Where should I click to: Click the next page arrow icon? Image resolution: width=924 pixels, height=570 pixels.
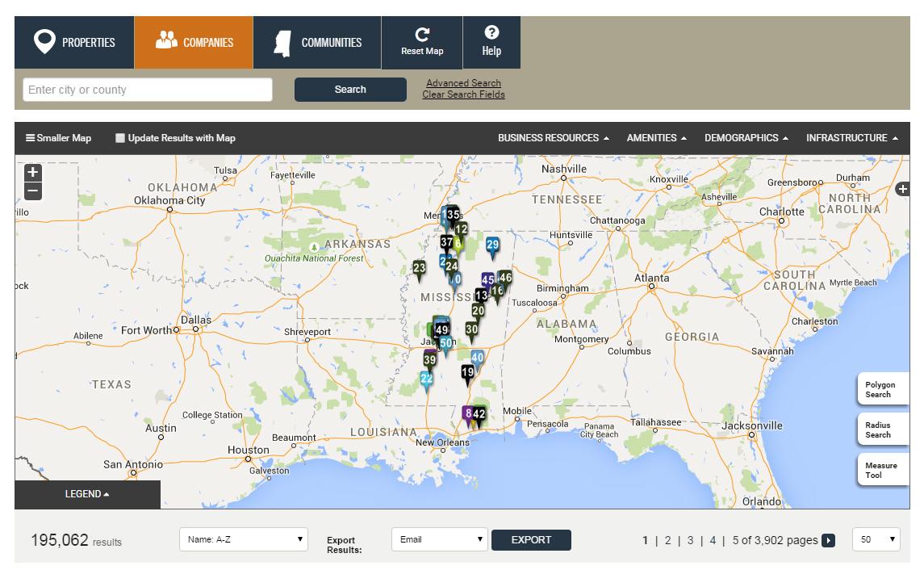[x=829, y=540]
